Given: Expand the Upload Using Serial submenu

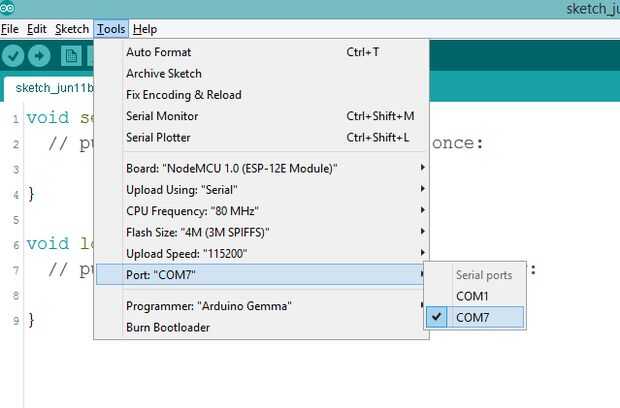Looking at the screenshot, I should click(x=261, y=190).
